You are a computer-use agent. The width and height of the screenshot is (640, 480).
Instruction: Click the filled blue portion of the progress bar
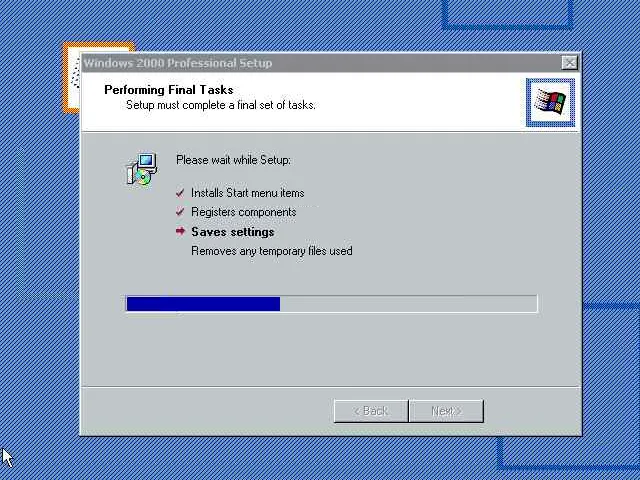pos(203,304)
